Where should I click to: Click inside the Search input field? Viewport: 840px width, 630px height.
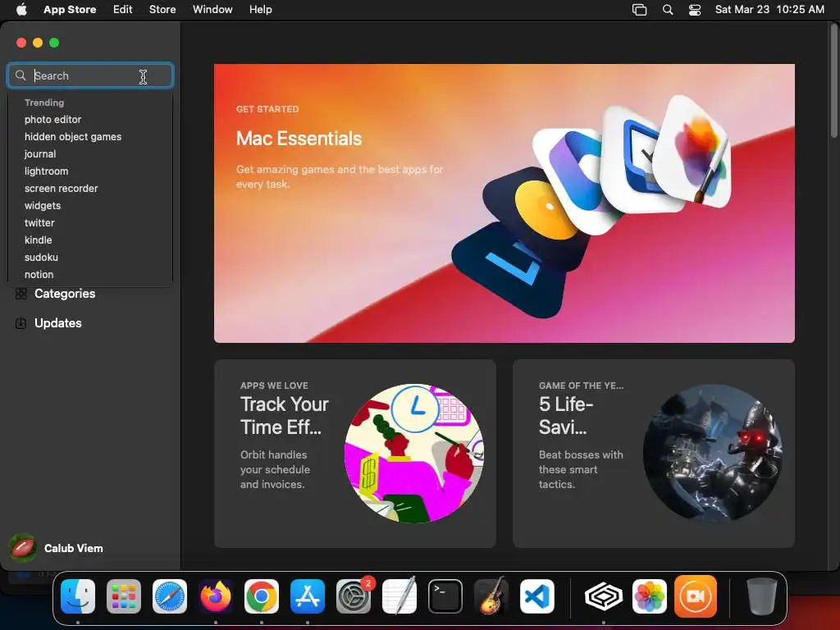(x=90, y=75)
